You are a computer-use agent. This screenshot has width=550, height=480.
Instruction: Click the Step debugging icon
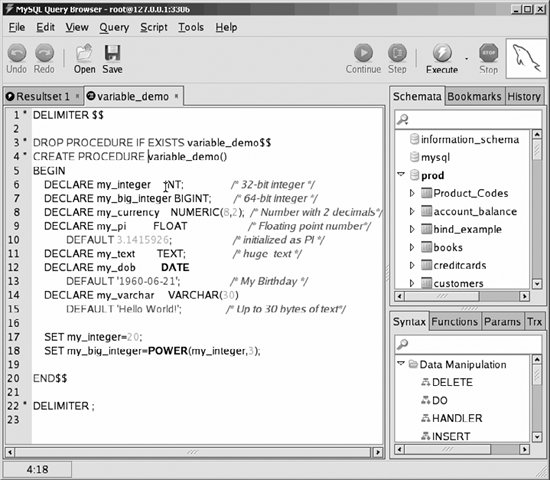tap(397, 53)
